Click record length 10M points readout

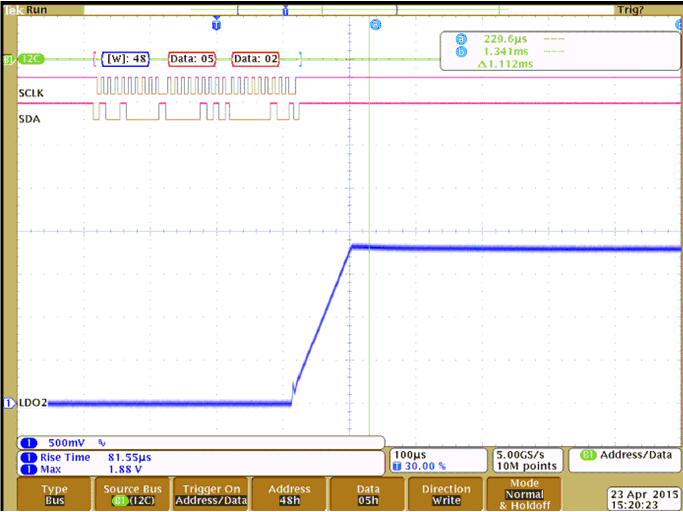527,466
